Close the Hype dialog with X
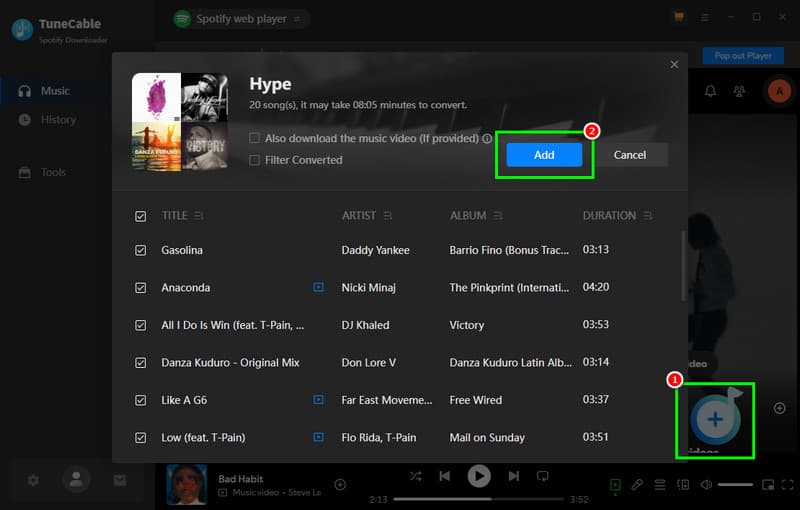 [x=674, y=64]
